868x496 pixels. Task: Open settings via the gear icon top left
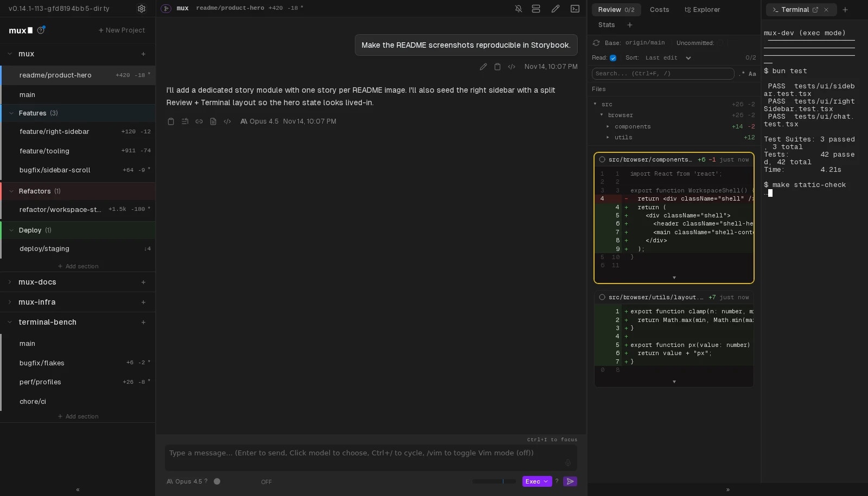142,9
